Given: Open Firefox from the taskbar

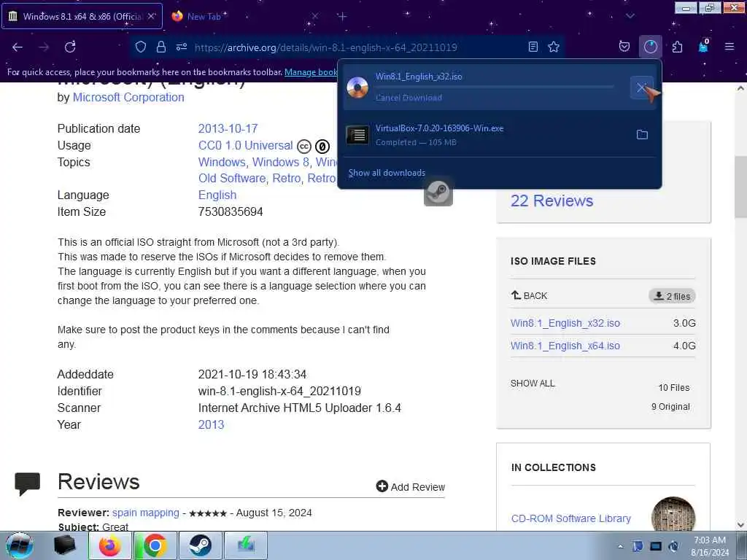Looking at the screenshot, I should tap(109, 545).
